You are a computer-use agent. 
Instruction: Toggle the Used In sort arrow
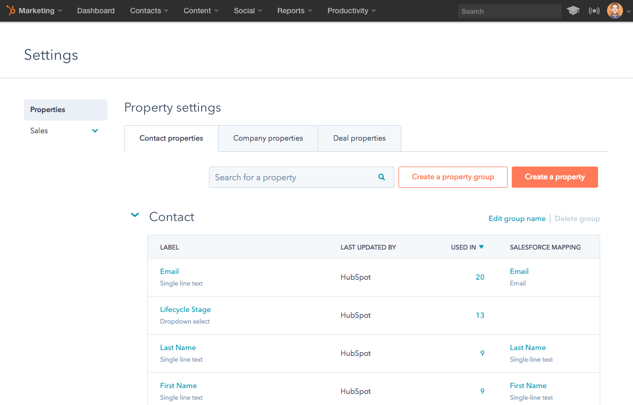(x=481, y=247)
